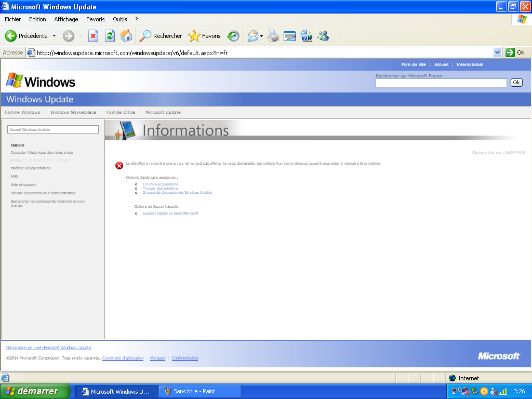Click the Edit page icon with pencil
Image resolution: width=532 pixels, height=399 pixels.
tap(289, 36)
